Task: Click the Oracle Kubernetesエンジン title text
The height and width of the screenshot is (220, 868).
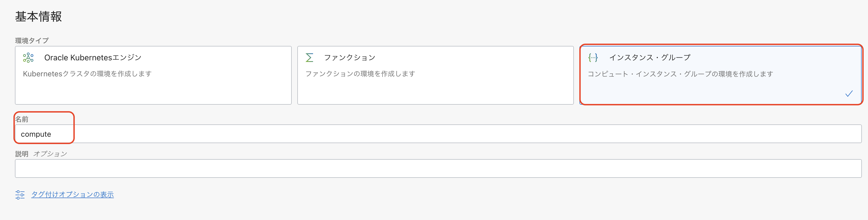Action: [93, 58]
